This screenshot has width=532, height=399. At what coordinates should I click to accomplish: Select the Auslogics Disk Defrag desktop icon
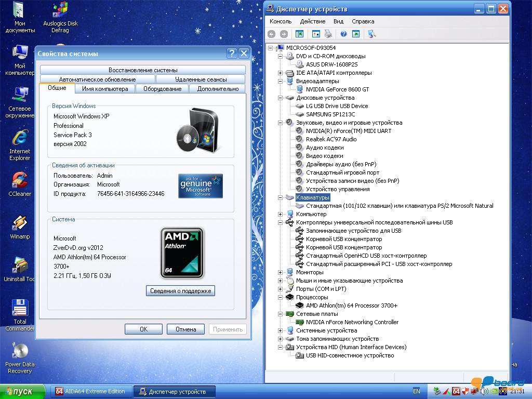click(61, 17)
